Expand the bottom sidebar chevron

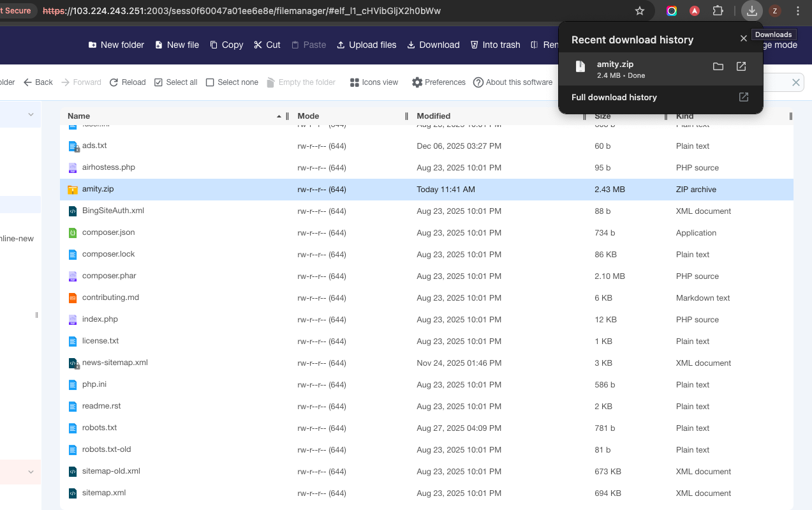point(31,472)
